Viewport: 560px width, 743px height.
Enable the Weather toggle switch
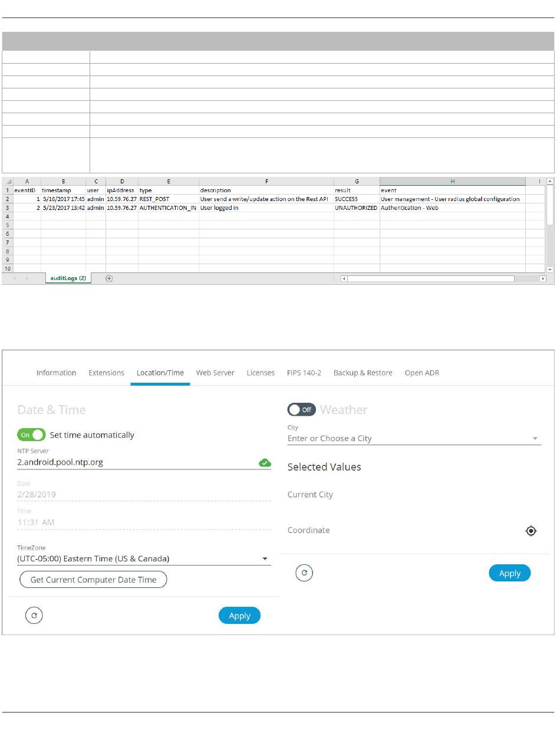tap(301, 409)
